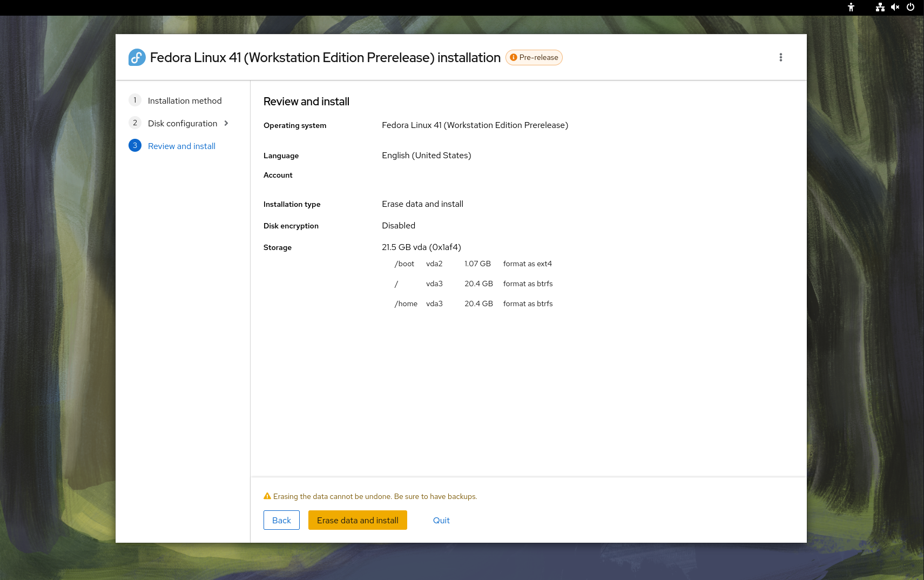Click the orange Pre-release info badge
The image size is (924, 580).
pos(534,57)
